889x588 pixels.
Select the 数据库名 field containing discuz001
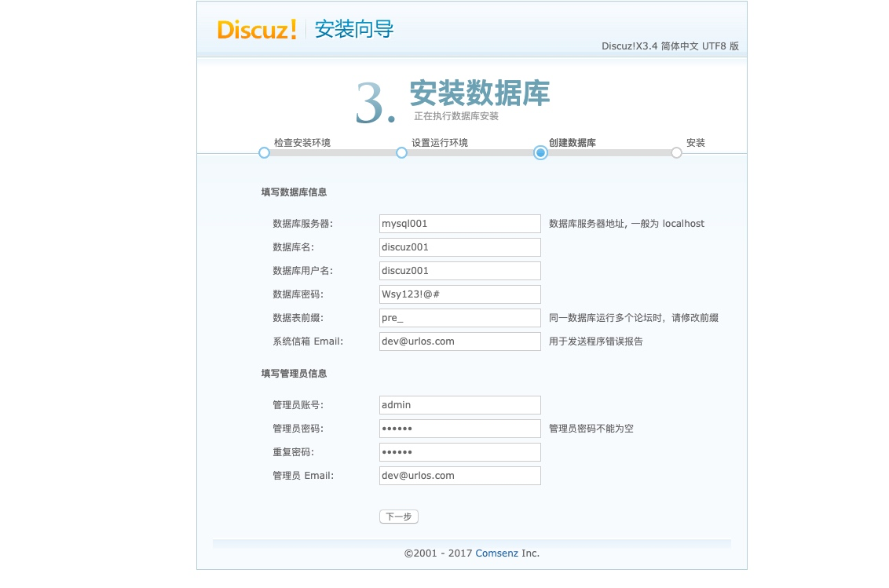coord(459,247)
